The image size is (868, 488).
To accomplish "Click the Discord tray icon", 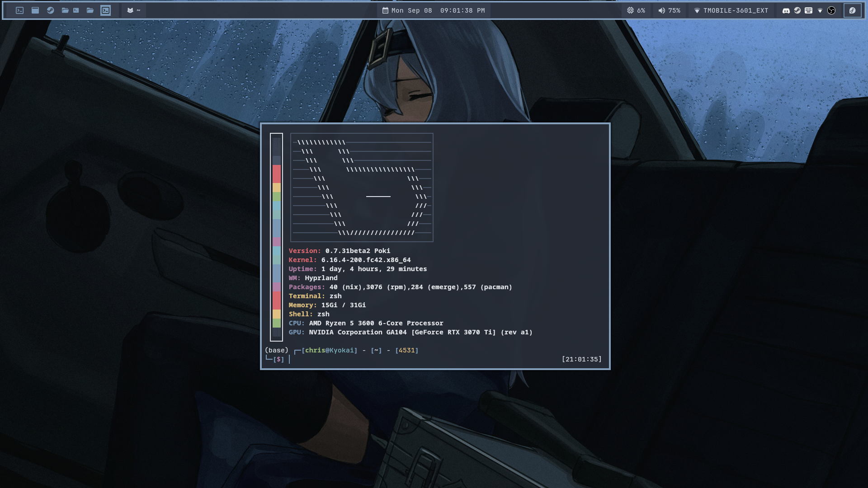I will point(786,10).
